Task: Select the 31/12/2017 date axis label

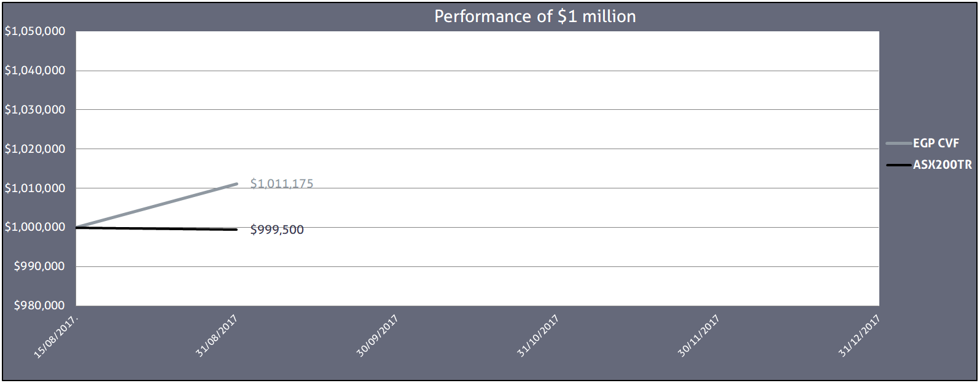Action: pyautogui.click(x=860, y=336)
